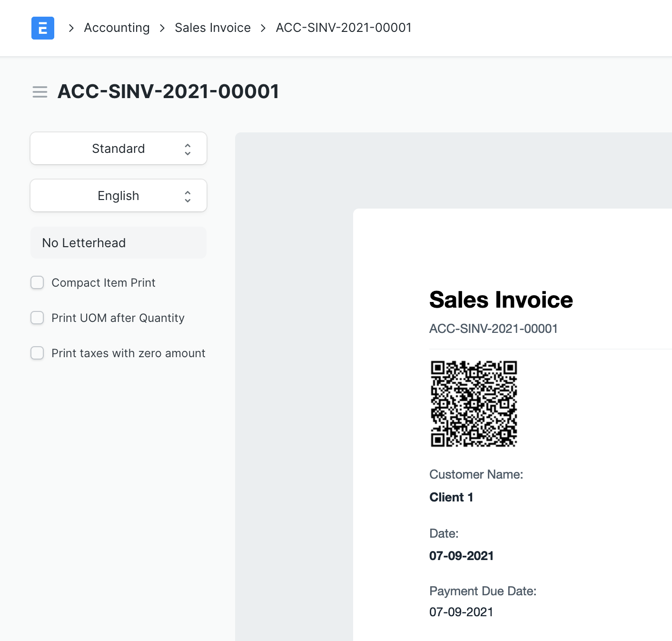Open the English language dropdown

[119, 196]
